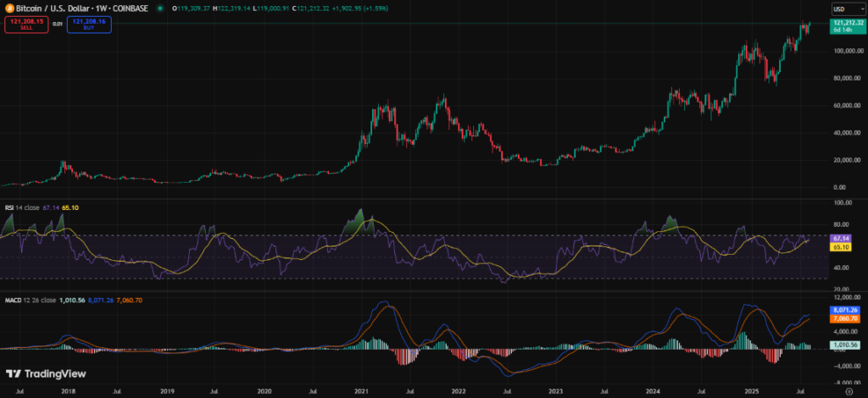Click the TradingView logo
868x398 pixels.
tap(46, 374)
